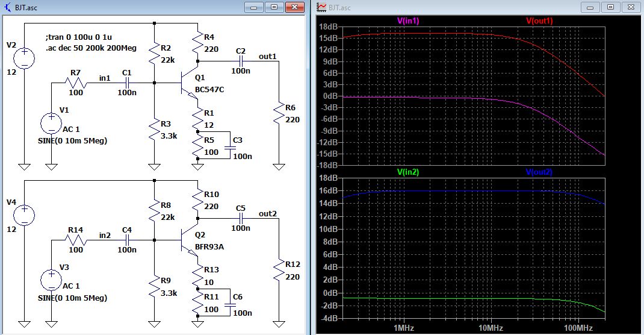This screenshot has width=644, height=335.
Task: Maximize the BJT.asc schematic window
Action: (274, 7)
